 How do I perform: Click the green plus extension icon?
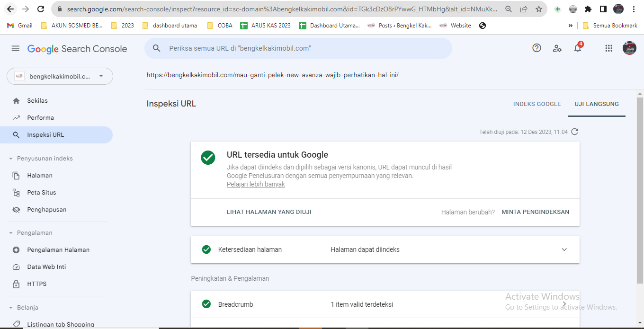pyautogui.click(x=558, y=9)
